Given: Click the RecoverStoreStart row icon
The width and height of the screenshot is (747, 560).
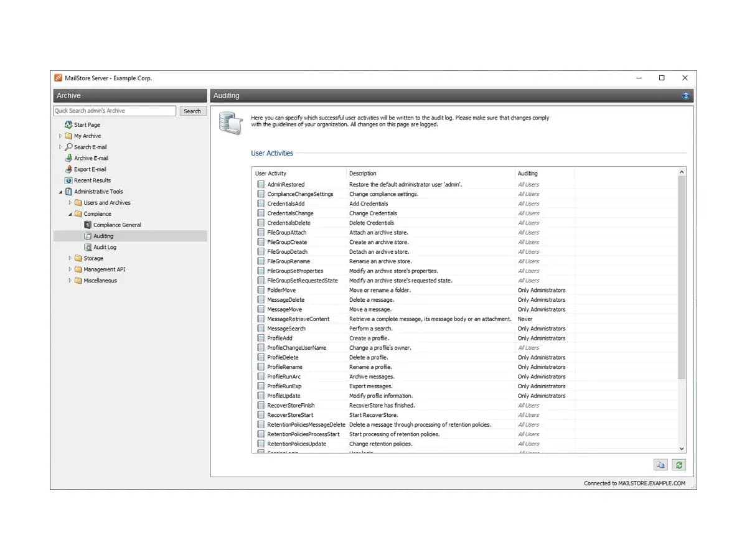Looking at the screenshot, I should 261,415.
